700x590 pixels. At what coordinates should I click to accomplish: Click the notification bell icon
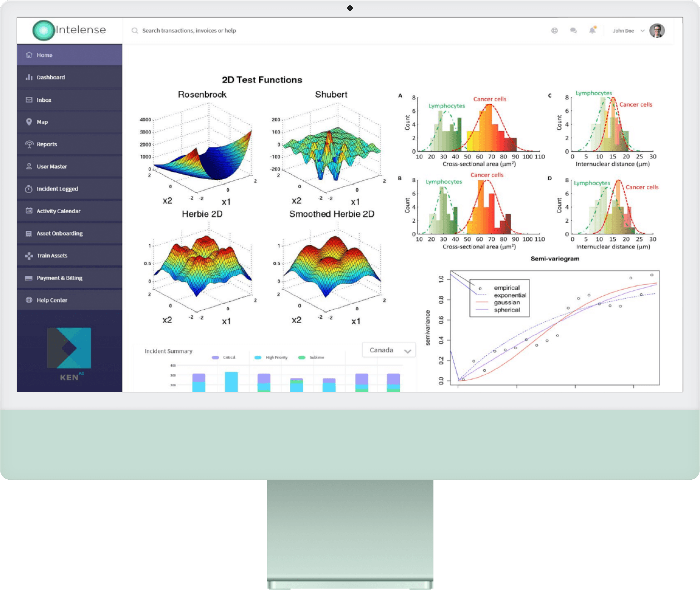click(592, 30)
